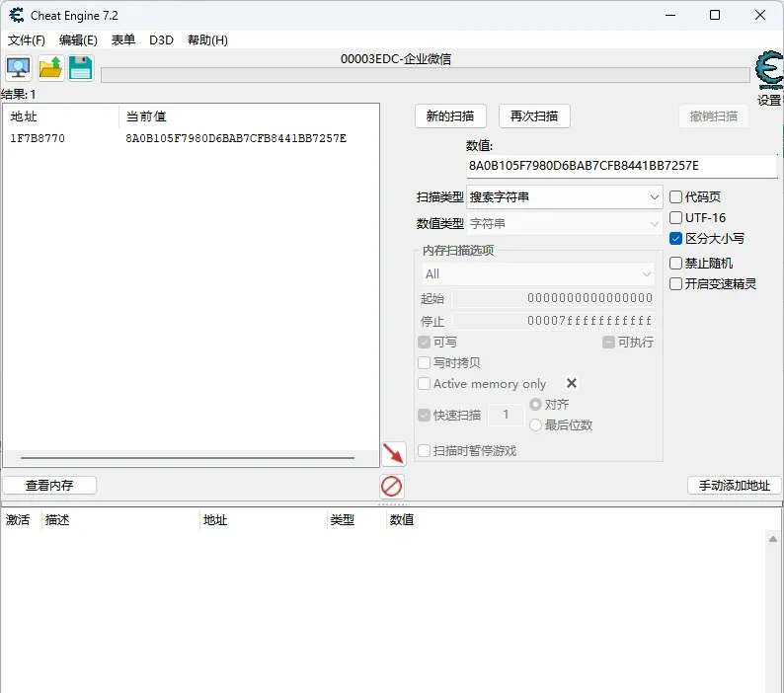Click address table 数值 column header
Screen dimensions: 784x693
click(402, 520)
